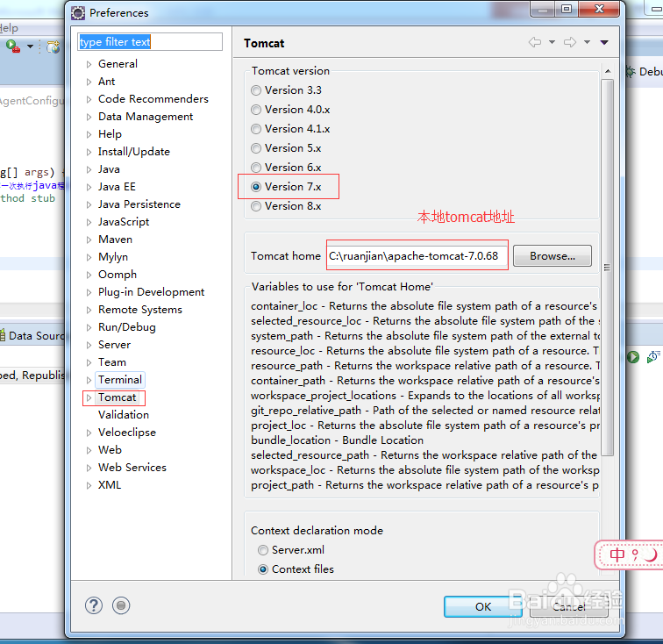Click the forward navigation arrow in Preferences
The height and width of the screenshot is (644, 663).
[x=570, y=42]
